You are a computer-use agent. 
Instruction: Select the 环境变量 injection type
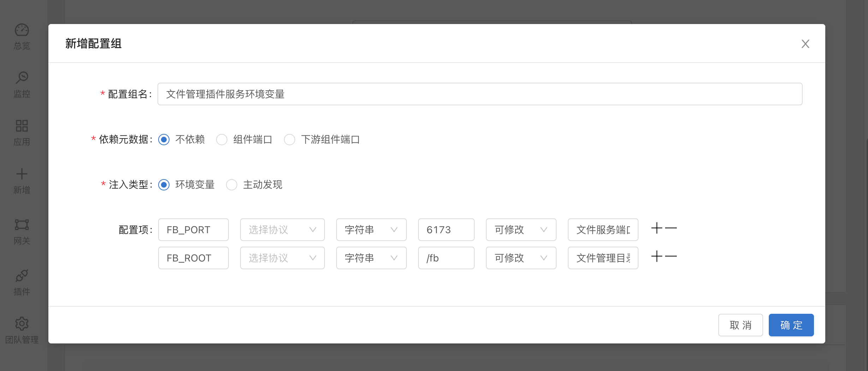coord(164,185)
